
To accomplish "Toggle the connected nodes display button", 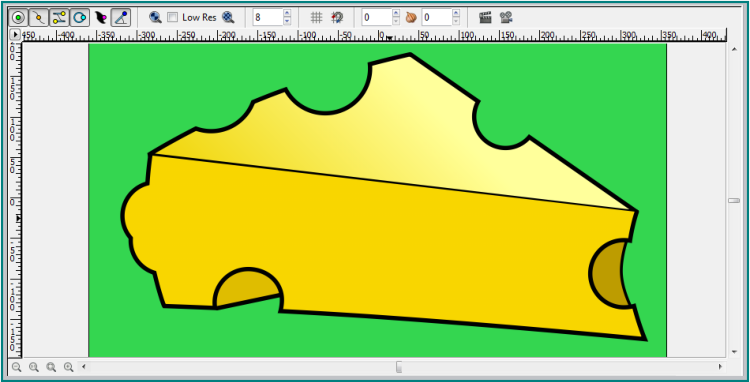I will [x=59, y=18].
